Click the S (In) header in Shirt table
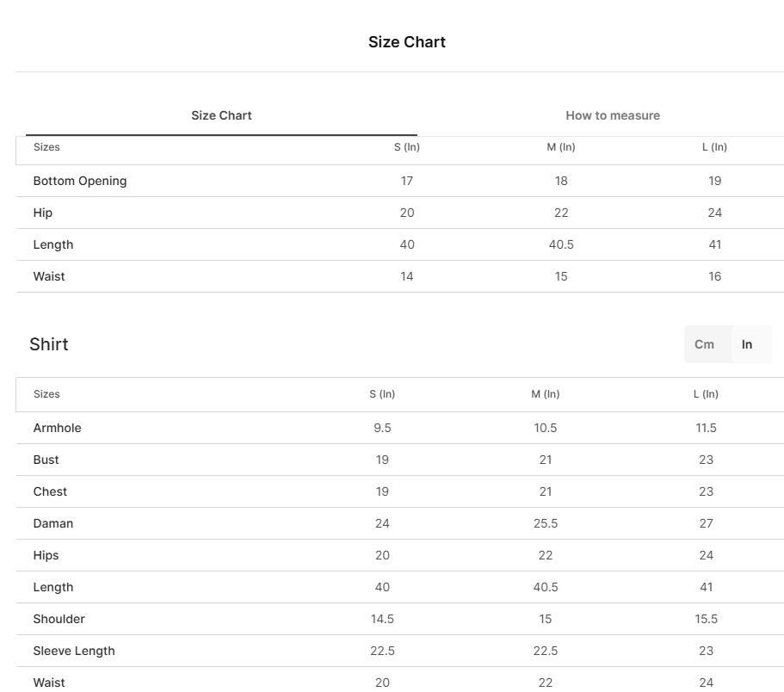This screenshot has width=784, height=692. point(382,394)
